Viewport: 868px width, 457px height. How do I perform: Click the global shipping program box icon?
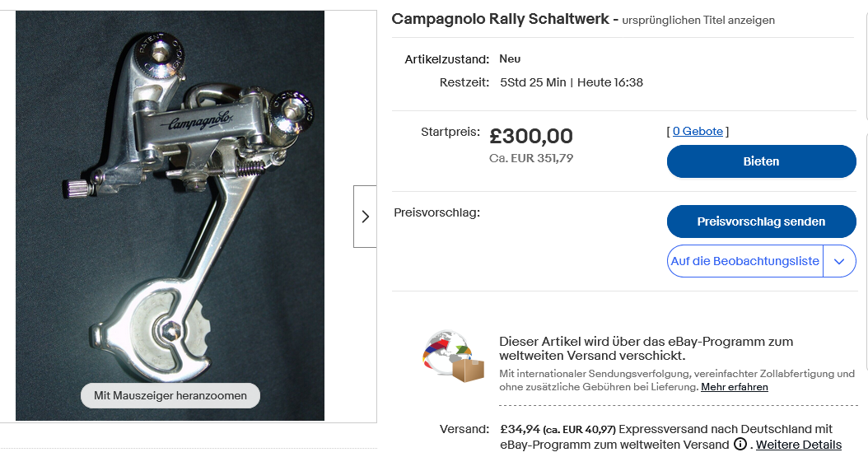click(x=451, y=357)
